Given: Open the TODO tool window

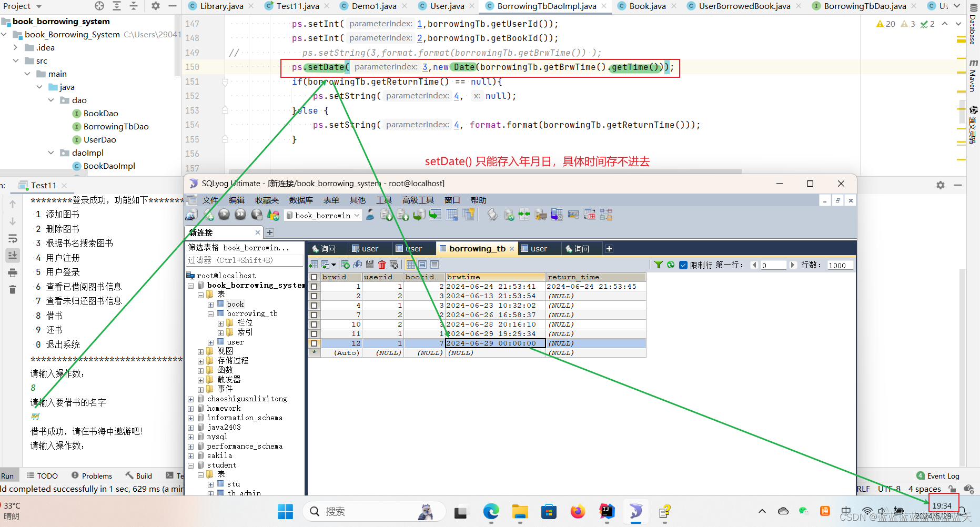Looking at the screenshot, I should coord(42,475).
